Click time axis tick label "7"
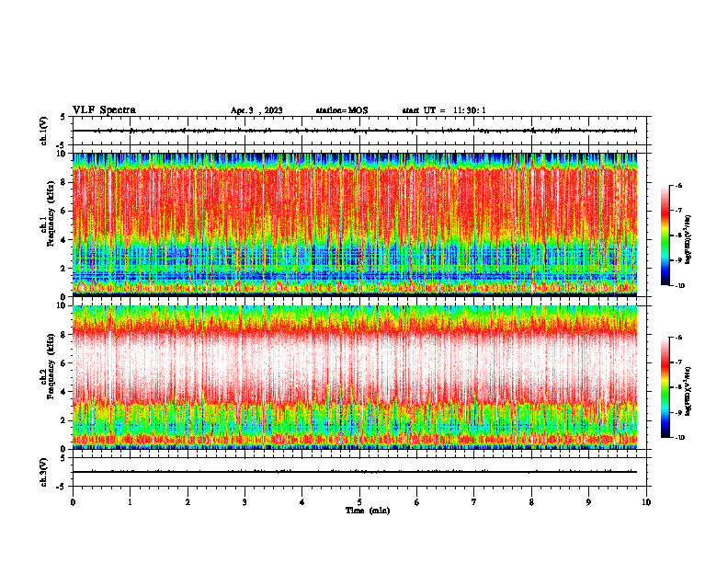This screenshot has height=563, width=728. click(x=474, y=502)
